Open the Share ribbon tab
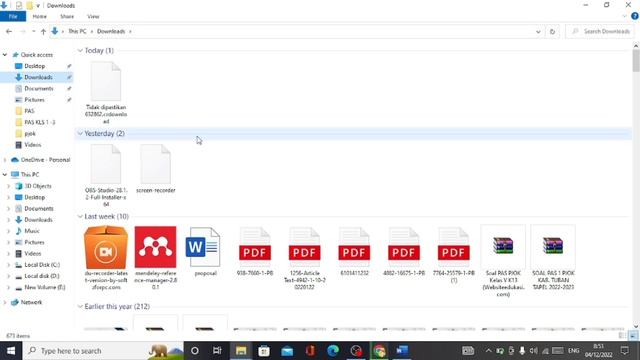The height and width of the screenshot is (360, 640). coord(67,16)
